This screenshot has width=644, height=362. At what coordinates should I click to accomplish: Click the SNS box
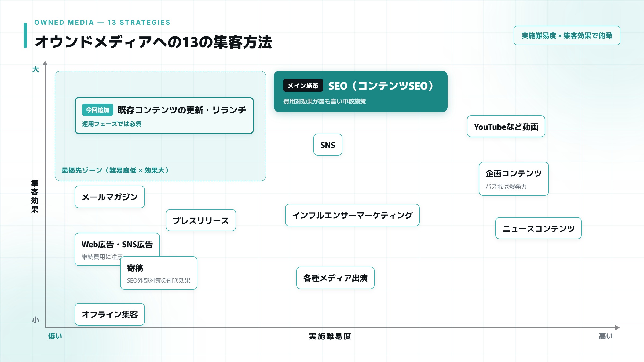[x=328, y=145]
